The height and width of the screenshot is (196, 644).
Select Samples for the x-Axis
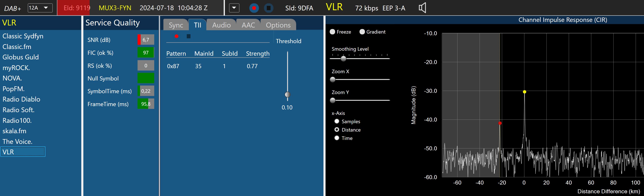(337, 121)
